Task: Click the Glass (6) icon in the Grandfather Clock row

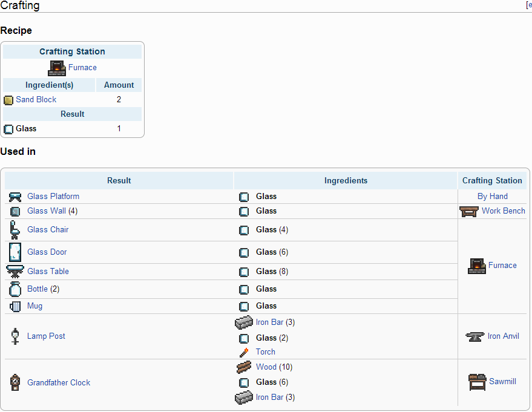Action: point(244,383)
